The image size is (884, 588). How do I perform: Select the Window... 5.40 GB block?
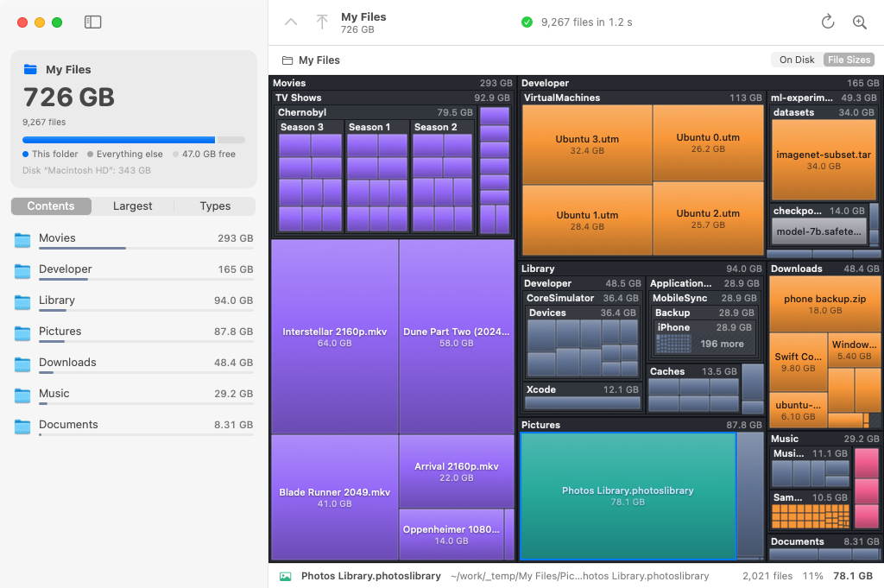(x=854, y=350)
